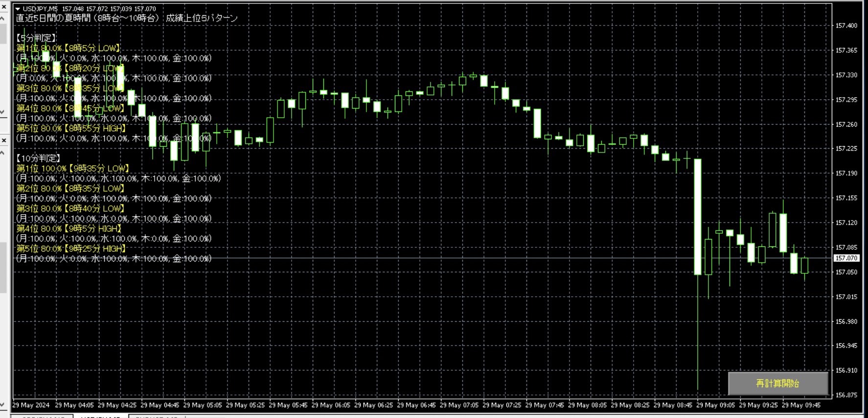Click time axis label 29 May 09:45
The height and width of the screenshot is (418, 868).
801,405
